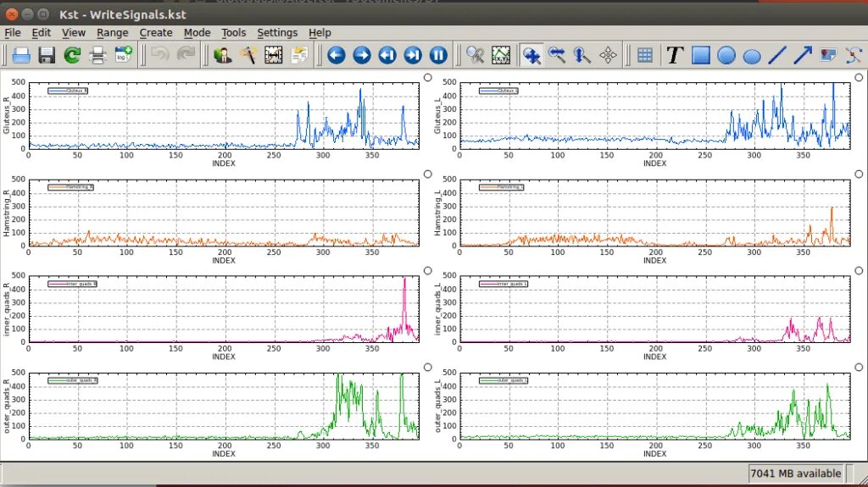Viewport: 868px width, 487px height.
Task: Toggle tied zoom circle on inner_quads_R plot
Action: [x=428, y=271]
